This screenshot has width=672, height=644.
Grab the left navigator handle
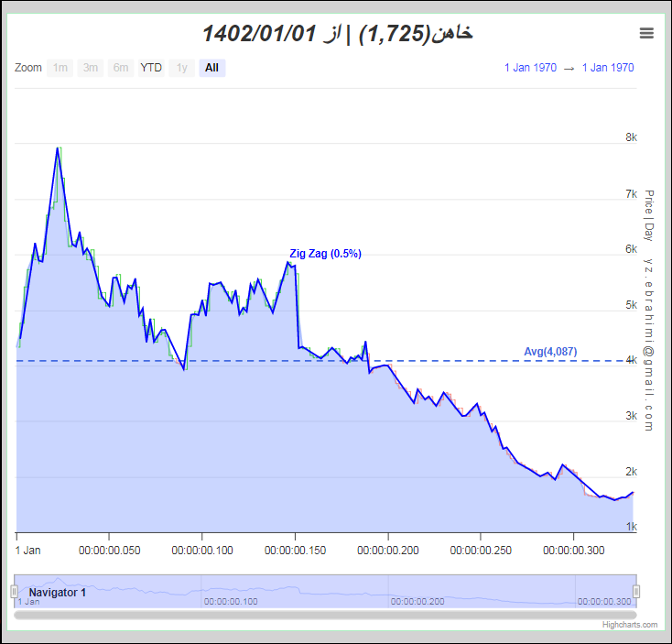tap(14, 592)
